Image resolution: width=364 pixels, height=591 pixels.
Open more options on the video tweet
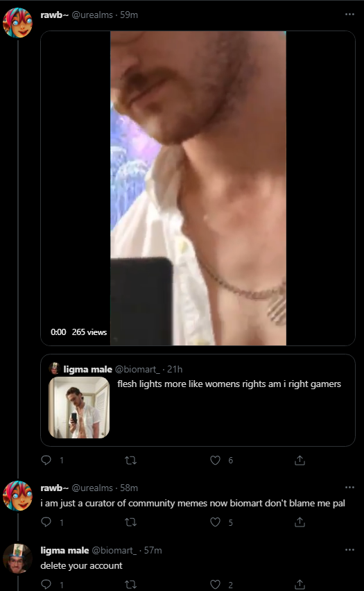349,15
